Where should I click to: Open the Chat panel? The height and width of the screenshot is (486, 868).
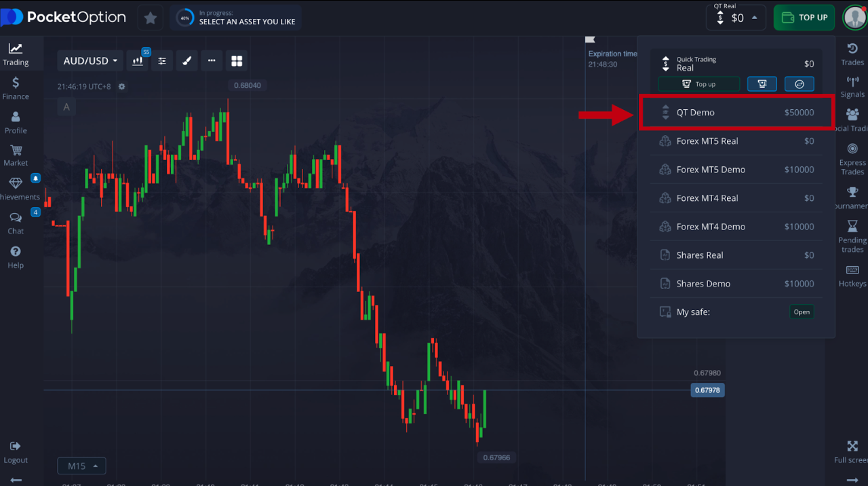pos(16,223)
